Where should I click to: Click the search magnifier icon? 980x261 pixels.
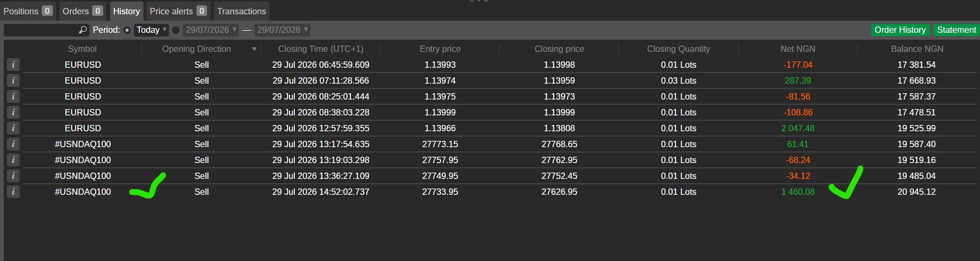click(83, 30)
